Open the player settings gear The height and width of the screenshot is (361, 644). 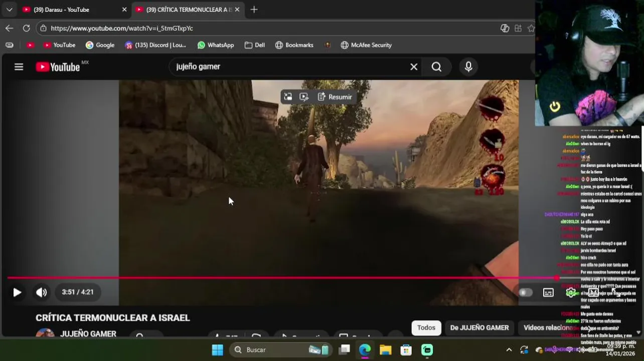pyautogui.click(x=570, y=292)
